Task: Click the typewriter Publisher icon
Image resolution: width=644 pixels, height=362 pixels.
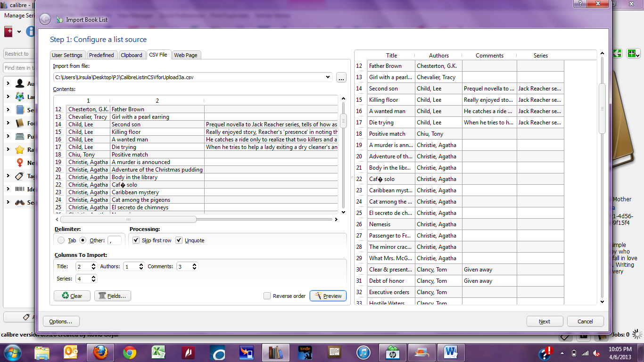Action: point(20,136)
